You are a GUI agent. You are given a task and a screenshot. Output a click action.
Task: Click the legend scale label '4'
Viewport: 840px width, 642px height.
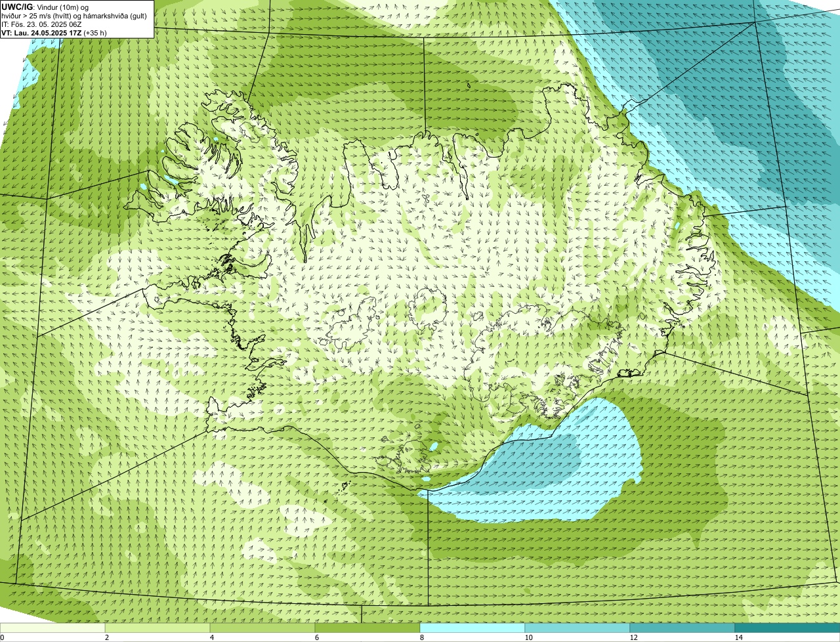point(211,637)
